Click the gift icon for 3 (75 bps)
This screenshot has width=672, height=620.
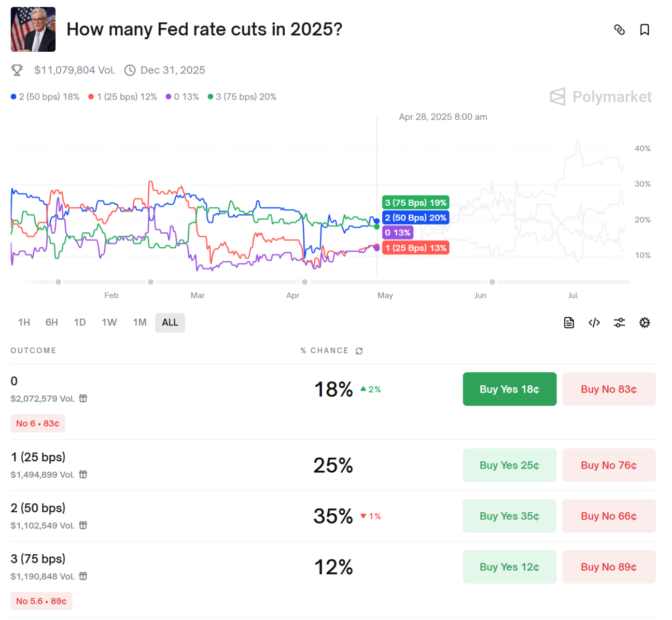[83, 576]
